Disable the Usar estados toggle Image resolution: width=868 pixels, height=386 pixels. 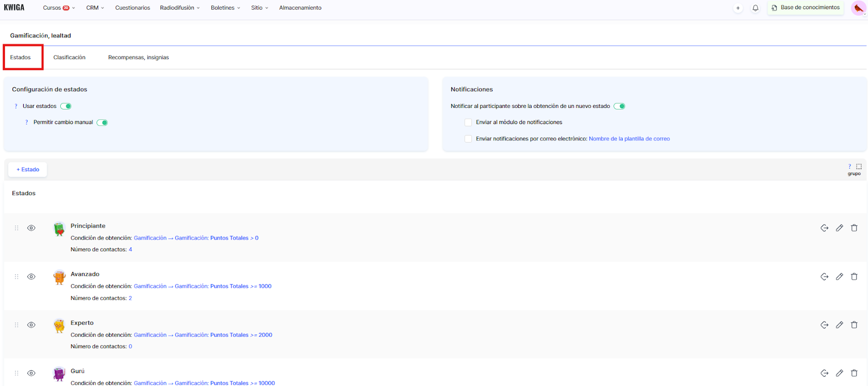(x=66, y=106)
